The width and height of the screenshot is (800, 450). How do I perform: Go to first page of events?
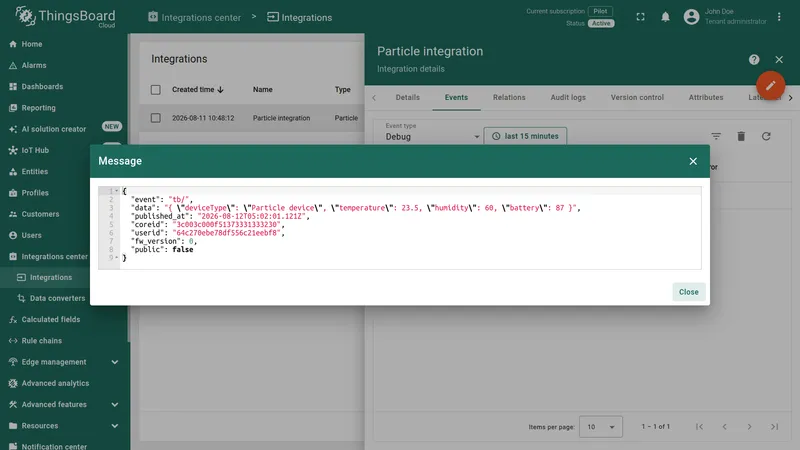point(699,427)
